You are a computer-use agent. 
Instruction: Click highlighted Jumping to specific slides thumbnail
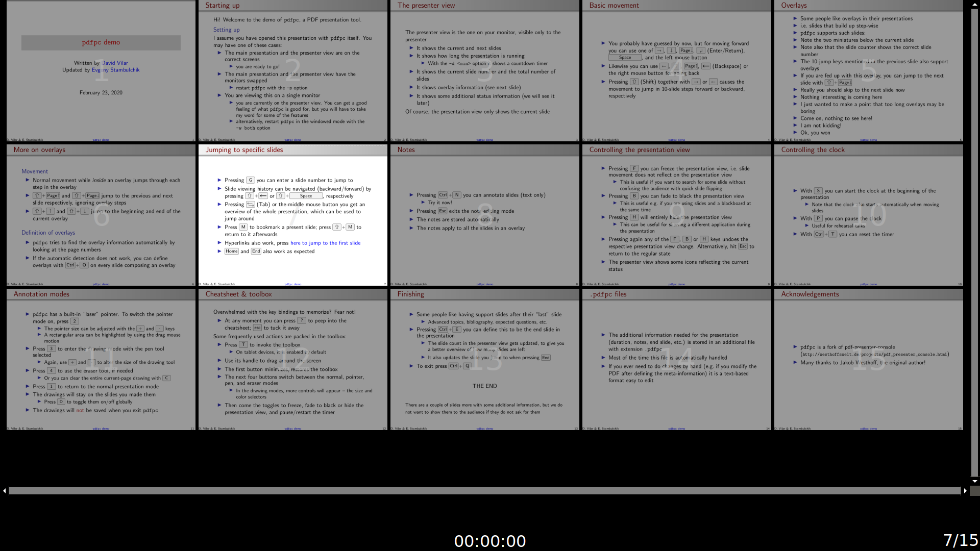tap(293, 215)
